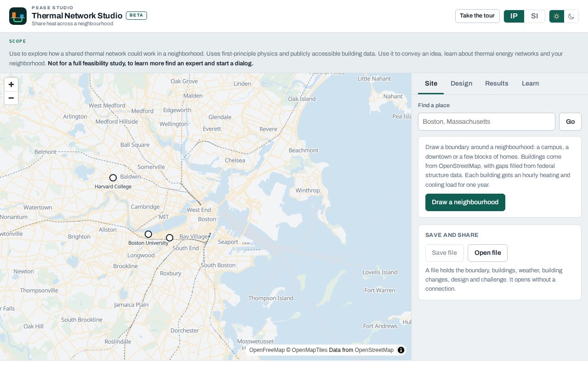Viewport: 588px width, 368px height.
Task: Click the Chelsea map label
Action: (x=235, y=161)
